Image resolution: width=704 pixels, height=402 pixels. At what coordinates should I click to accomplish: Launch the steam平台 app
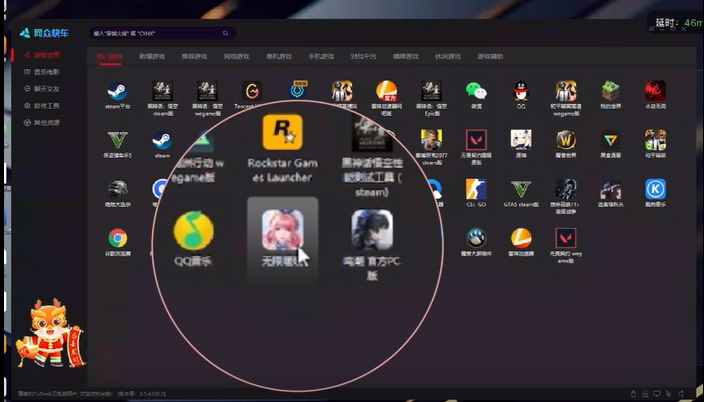pyautogui.click(x=117, y=91)
